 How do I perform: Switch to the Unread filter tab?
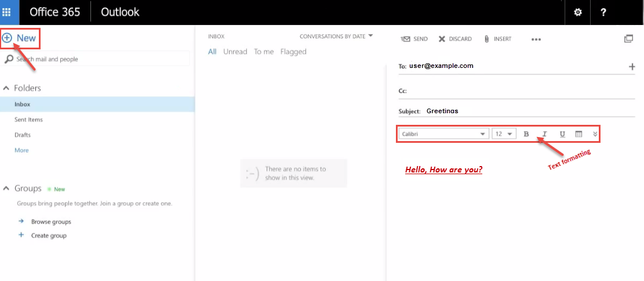235,52
